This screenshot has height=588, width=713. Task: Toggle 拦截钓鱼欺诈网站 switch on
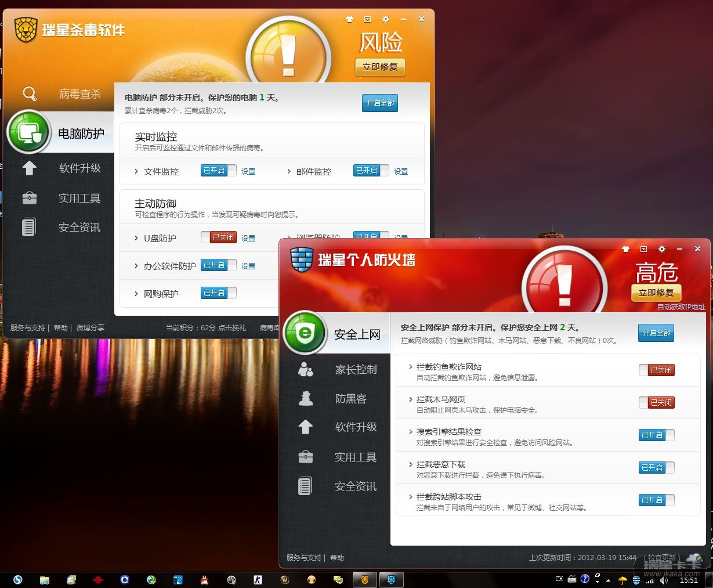tap(657, 370)
